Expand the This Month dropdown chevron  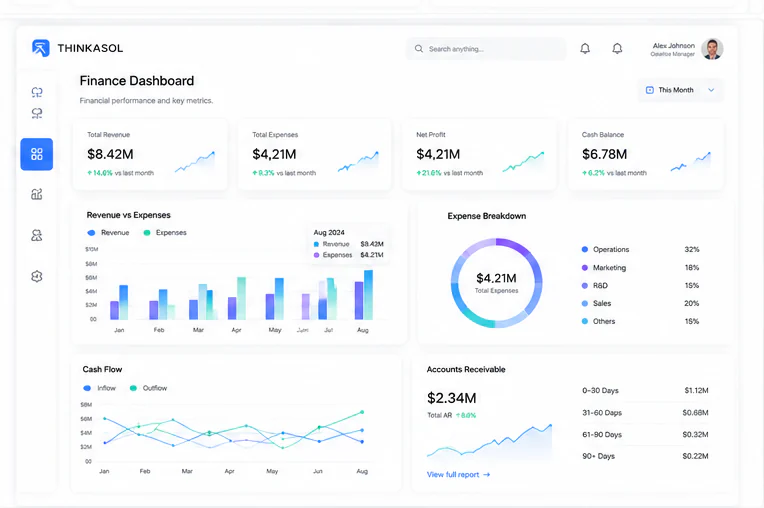click(711, 90)
